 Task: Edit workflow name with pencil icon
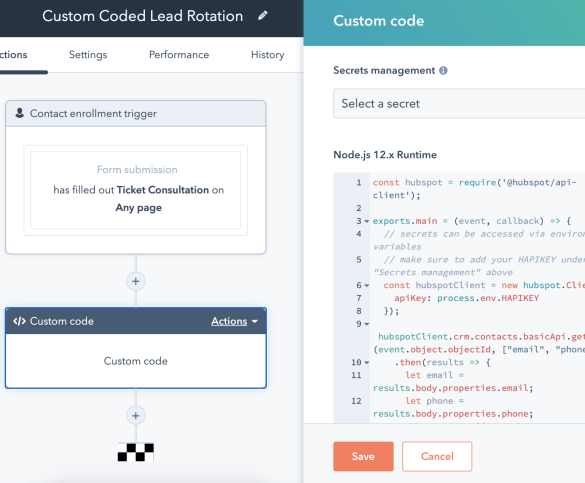(263, 16)
